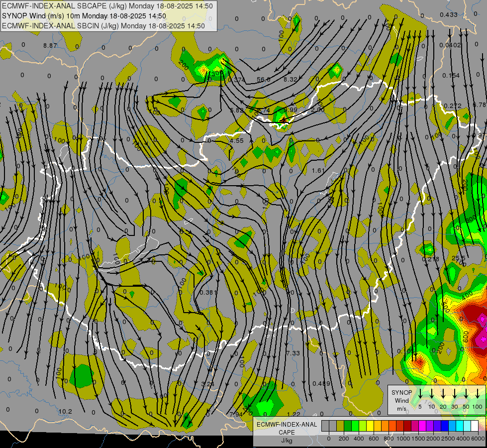Click the 5 m/s wind arrow in legend
The height and width of the screenshot is (448, 487).
point(420,394)
